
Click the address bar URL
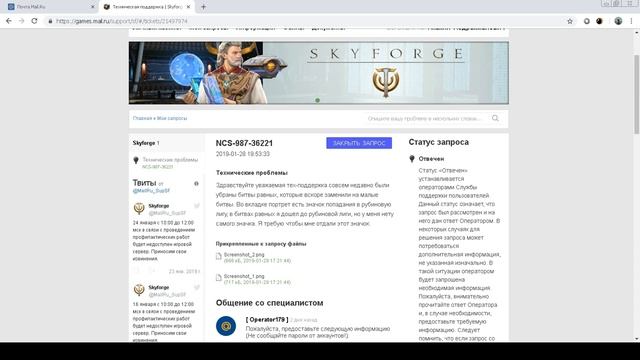122,21
